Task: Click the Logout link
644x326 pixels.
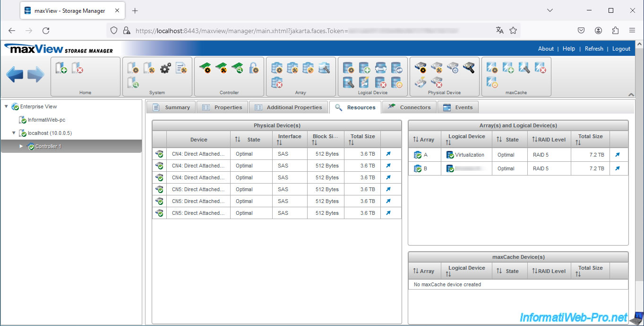Action: [621, 49]
